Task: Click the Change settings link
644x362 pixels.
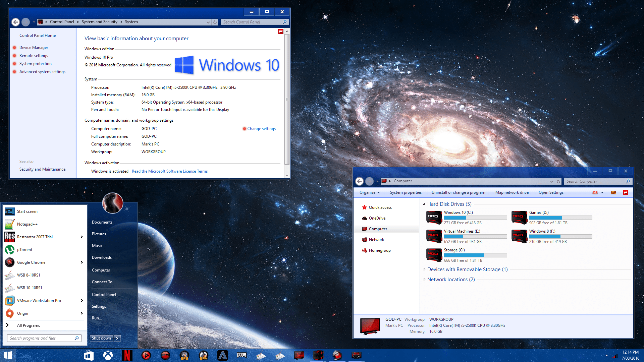Action: point(261,128)
